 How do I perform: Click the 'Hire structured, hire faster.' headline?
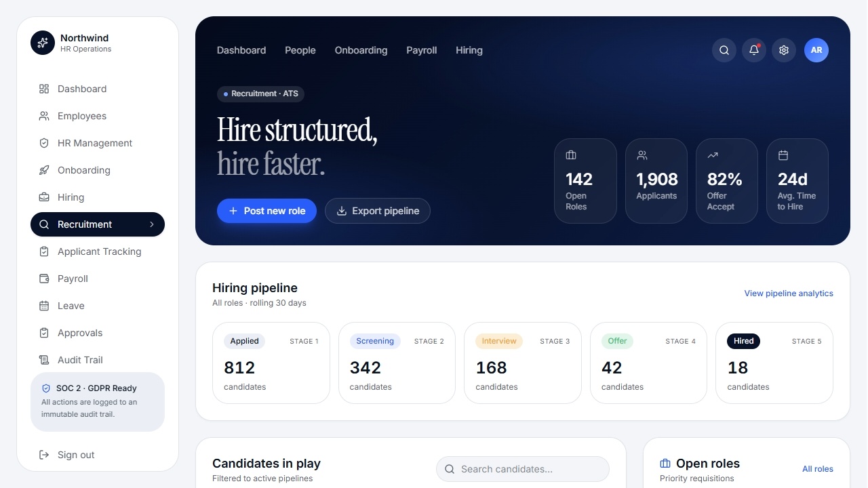(297, 146)
